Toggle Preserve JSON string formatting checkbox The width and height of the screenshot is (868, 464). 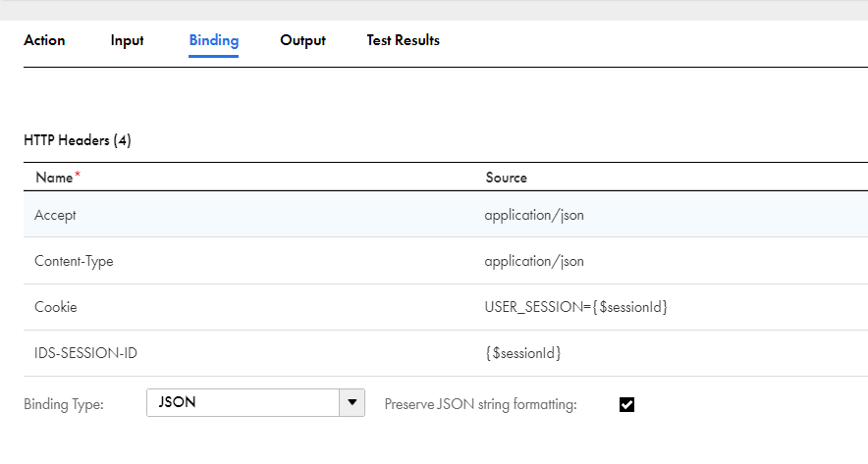point(626,405)
